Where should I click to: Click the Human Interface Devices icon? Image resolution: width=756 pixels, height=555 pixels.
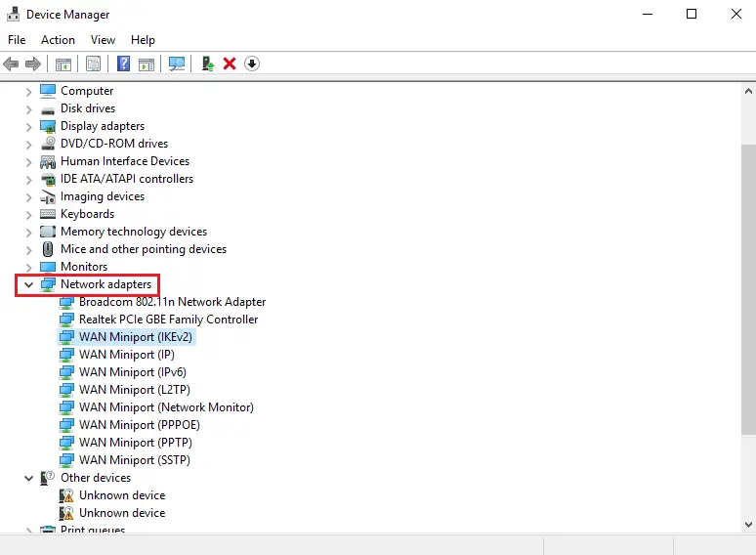48,161
